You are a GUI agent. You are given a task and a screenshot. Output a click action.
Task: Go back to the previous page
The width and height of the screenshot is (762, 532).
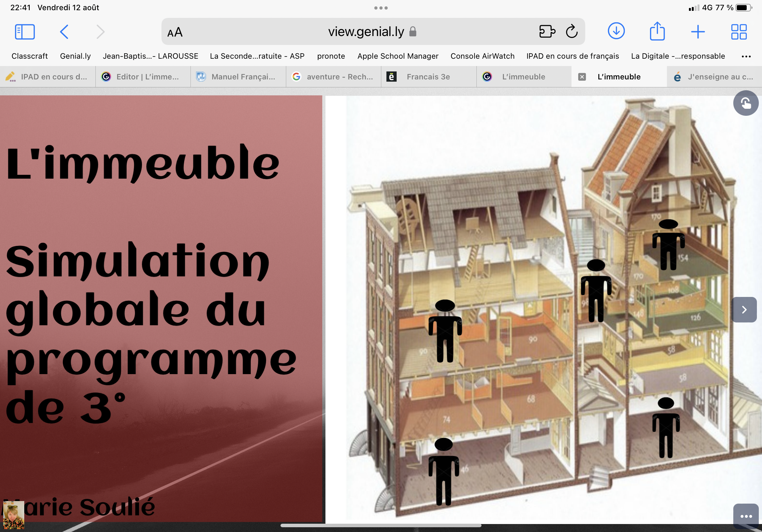[64, 32]
